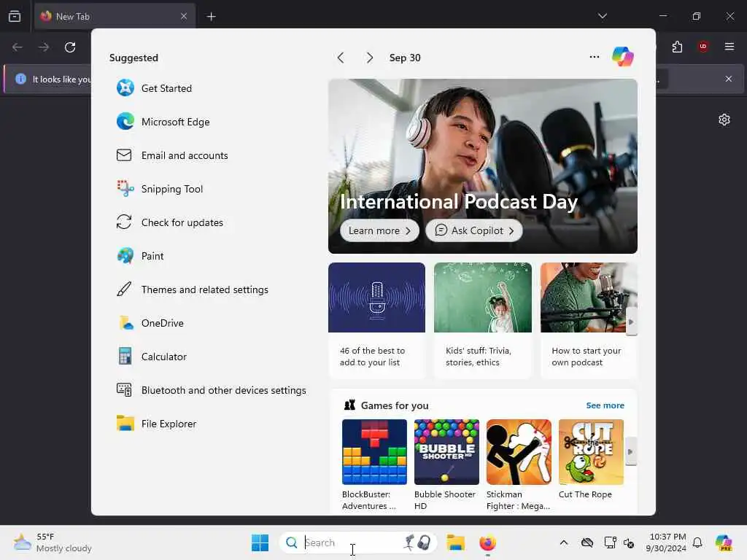Image resolution: width=747 pixels, height=560 pixels.
Task: Open File Explorer from taskbar
Action: (455, 542)
